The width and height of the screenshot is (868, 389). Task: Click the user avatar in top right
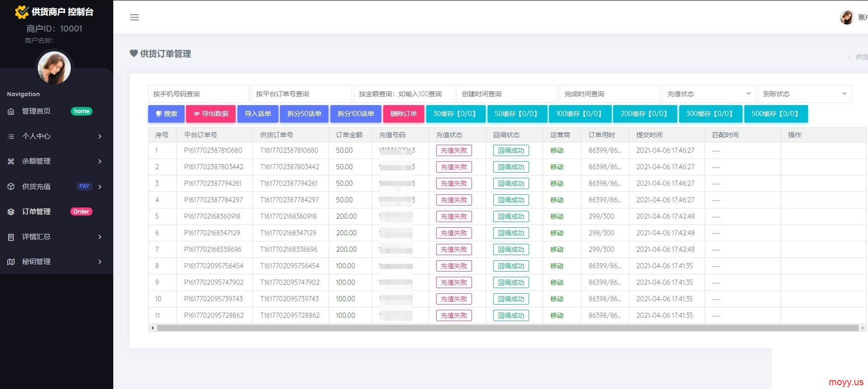847,17
